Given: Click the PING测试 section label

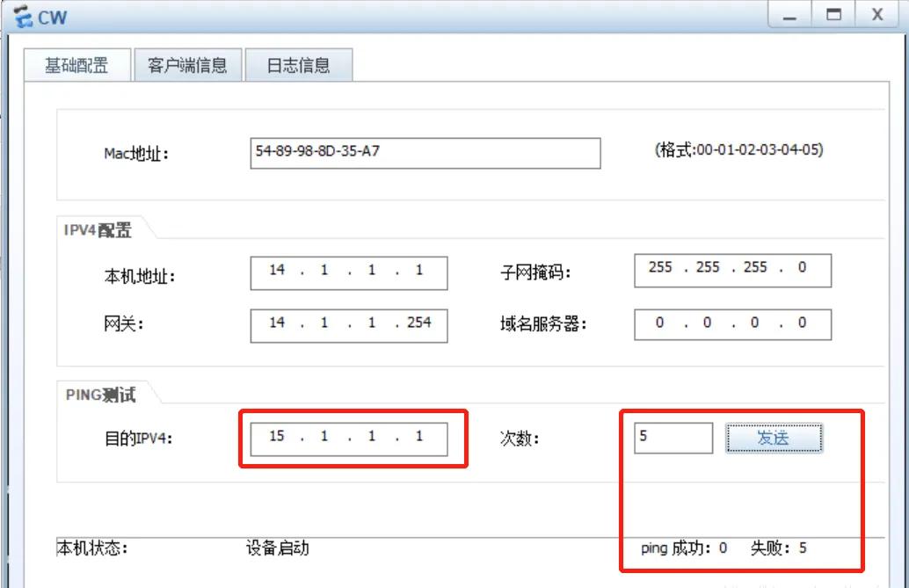Looking at the screenshot, I should tap(99, 395).
